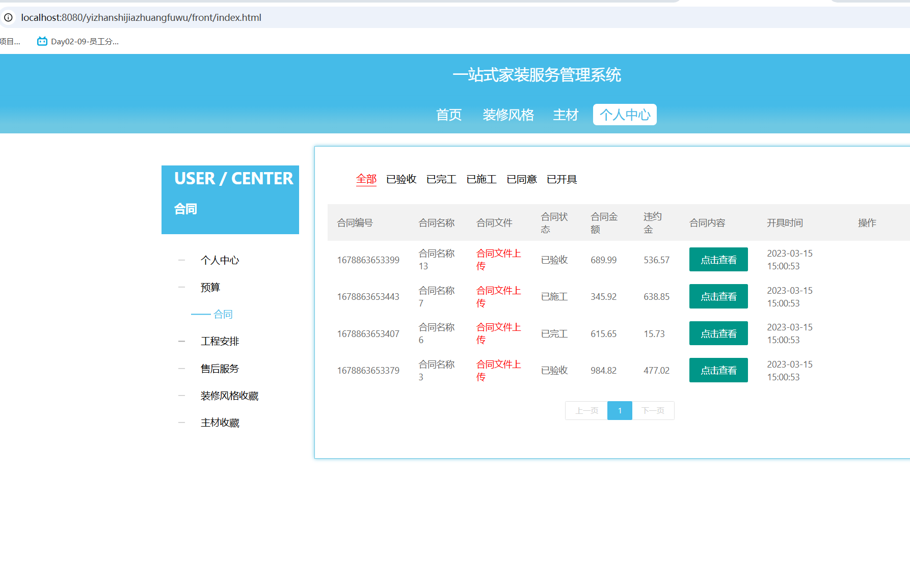Screen dimensions: 910x588
Task: Open 装修风格收藏 in the sidebar
Action: point(229,396)
